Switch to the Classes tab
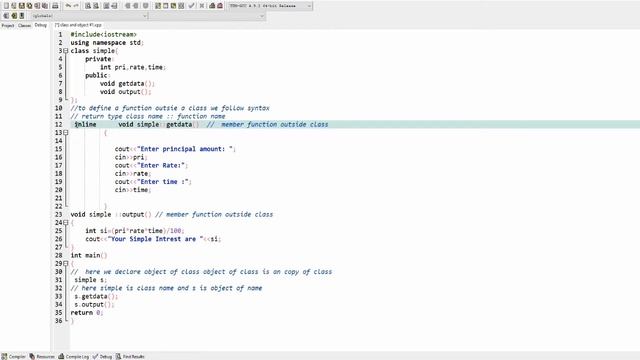This screenshot has width=640, height=360. pos(24,25)
